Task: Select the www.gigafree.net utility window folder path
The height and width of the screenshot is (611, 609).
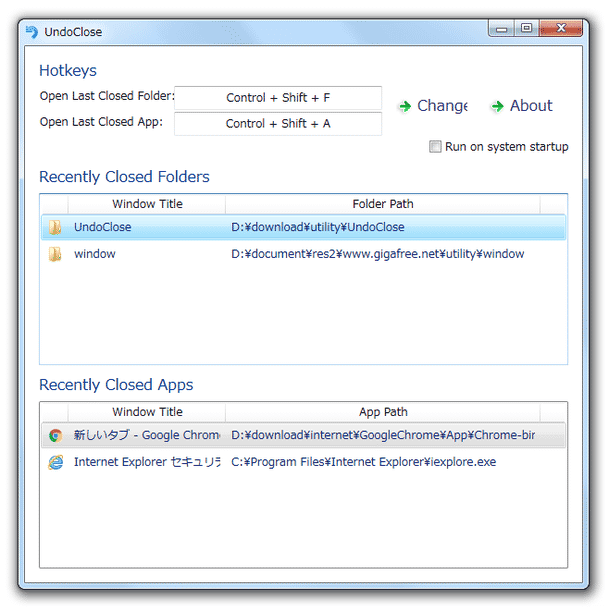Action: (x=378, y=254)
